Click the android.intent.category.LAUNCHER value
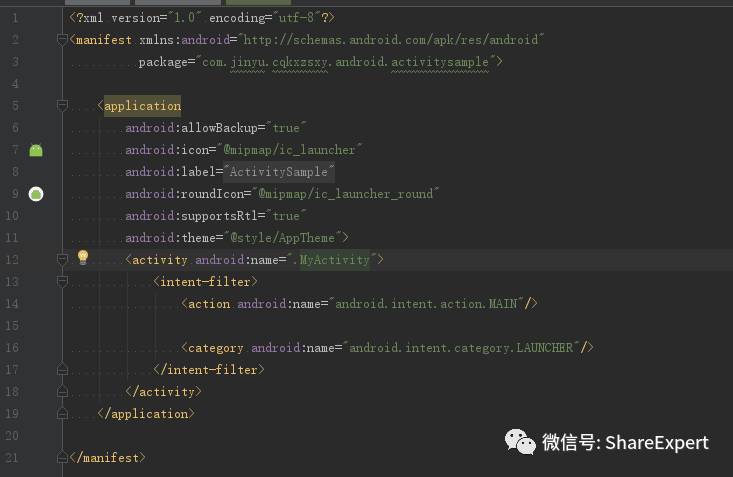This screenshot has width=733, height=477. pos(461,347)
